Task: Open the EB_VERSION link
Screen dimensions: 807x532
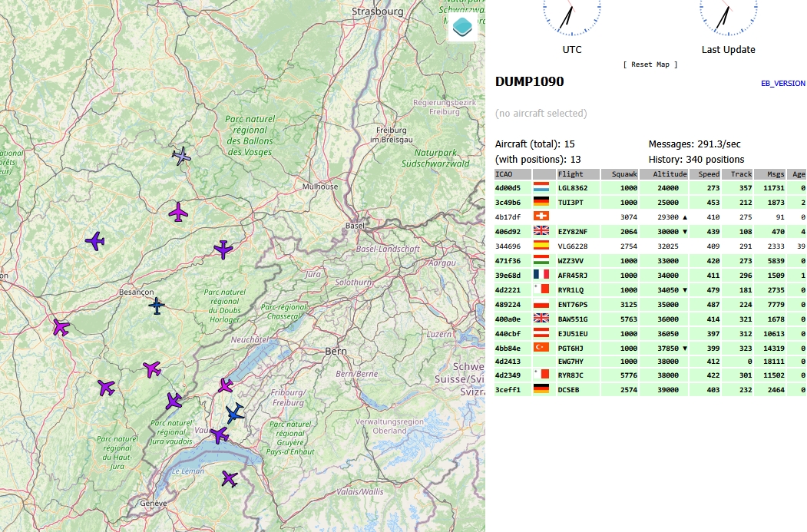Action: pyautogui.click(x=782, y=84)
